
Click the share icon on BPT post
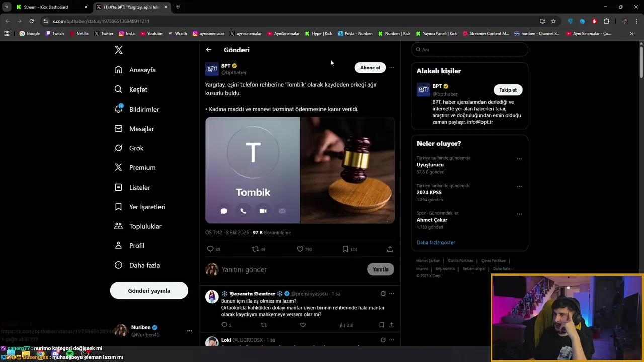click(x=390, y=249)
